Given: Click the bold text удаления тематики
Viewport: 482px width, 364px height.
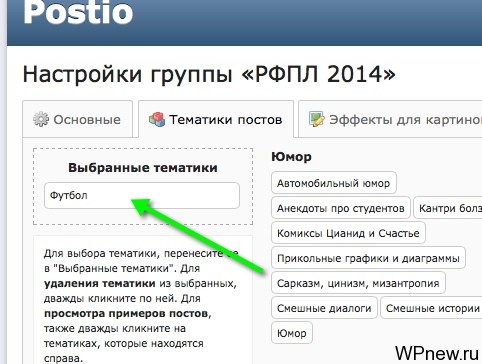Looking at the screenshot, I should click(99, 283).
